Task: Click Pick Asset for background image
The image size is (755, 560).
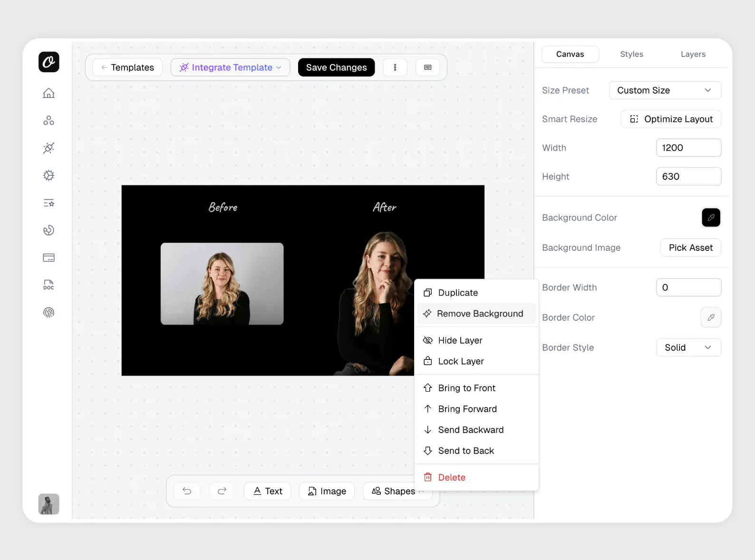Action: (x=691, y=248)
